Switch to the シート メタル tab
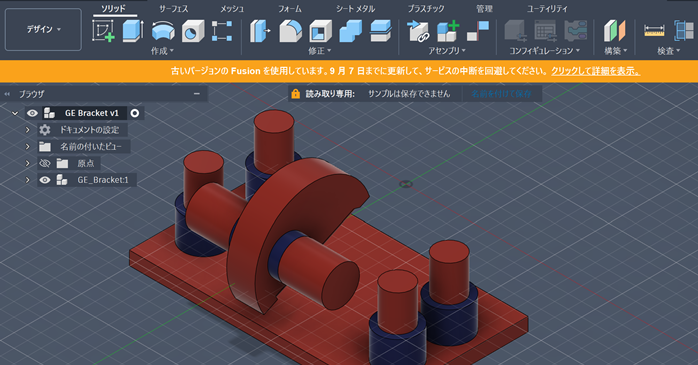The image size is (698, 365). [355, 8]
